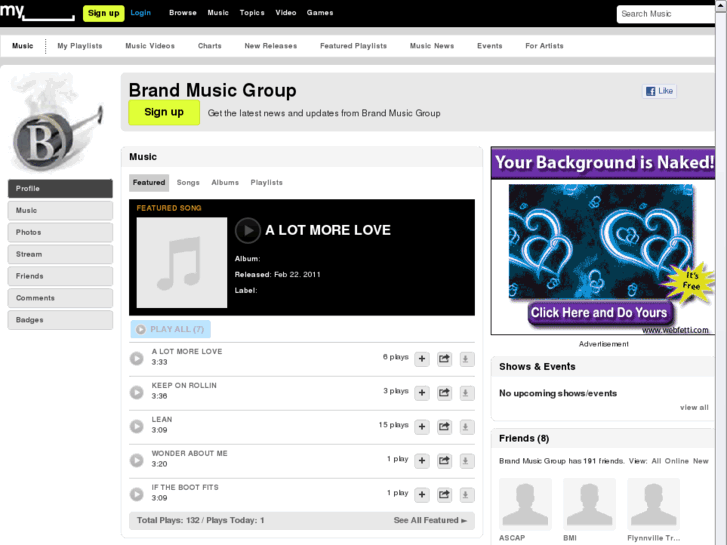Click Play All (7) button
Viewport: 727px width, 545px height.
pos(171,329)
